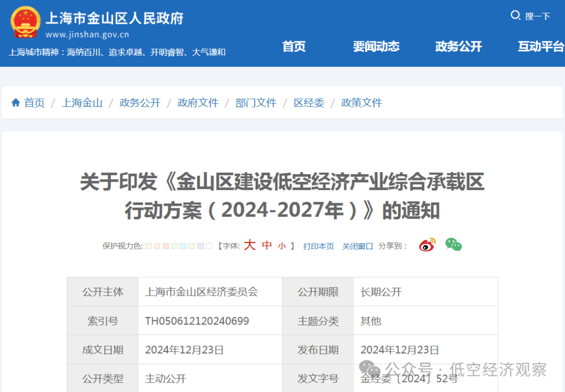Click the home icon in breadcrumb
The height and width of the screenshot is (392, 565).
click(x=16, y=103)
